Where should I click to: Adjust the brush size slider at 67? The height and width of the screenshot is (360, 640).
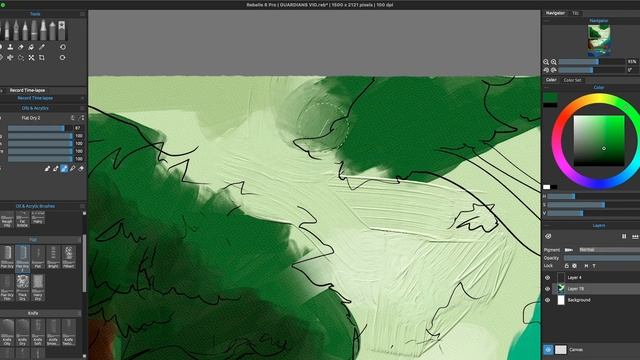click(x=40, y=128)
